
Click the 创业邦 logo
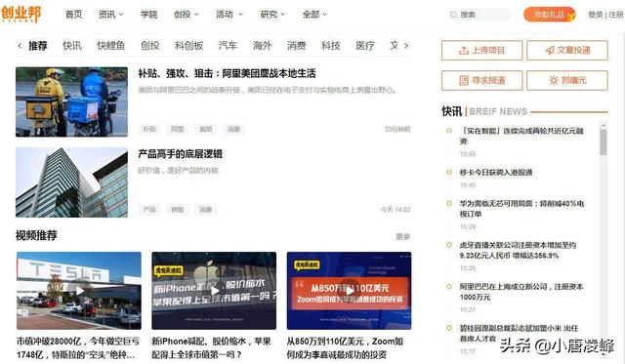tap(21, 14)
